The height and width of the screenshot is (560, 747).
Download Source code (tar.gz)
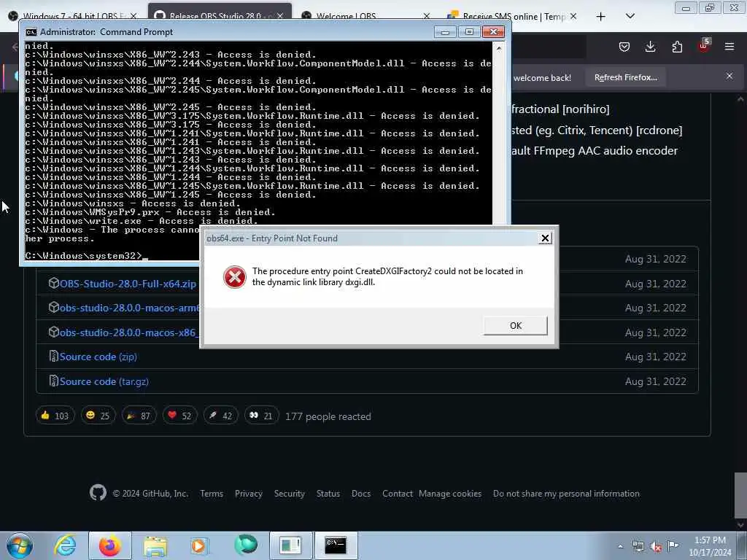click(x=104, y=381)
